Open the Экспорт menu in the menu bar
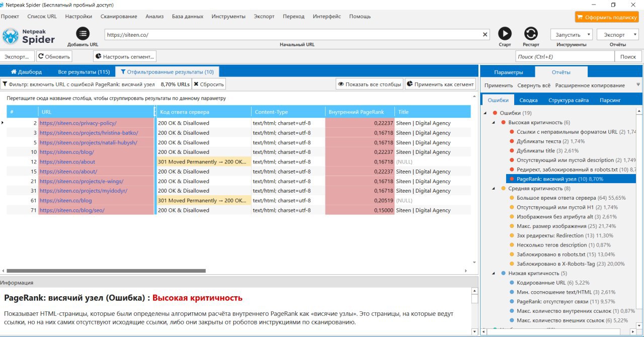Image resolution: width=644 pixels, height=337 pixels. click(x=264, y=16)
